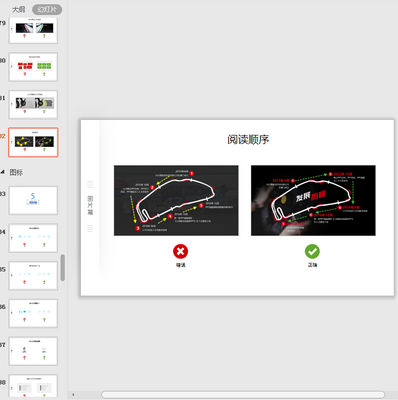Click the horizontal scrollbar bar under the slide
This screenshot has width=398, height=400.
[x=243, y=395]
